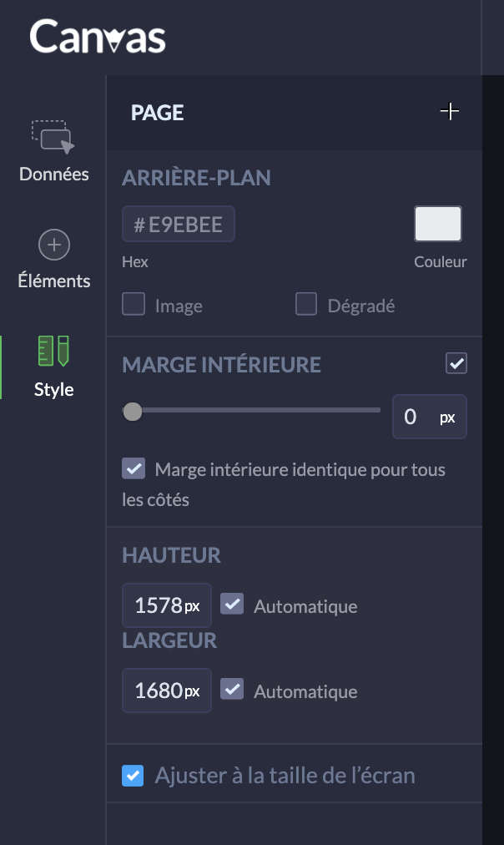Toggle the Marge intérieure section checkbox
The image size is (504, 845).
tap(456, 363)
